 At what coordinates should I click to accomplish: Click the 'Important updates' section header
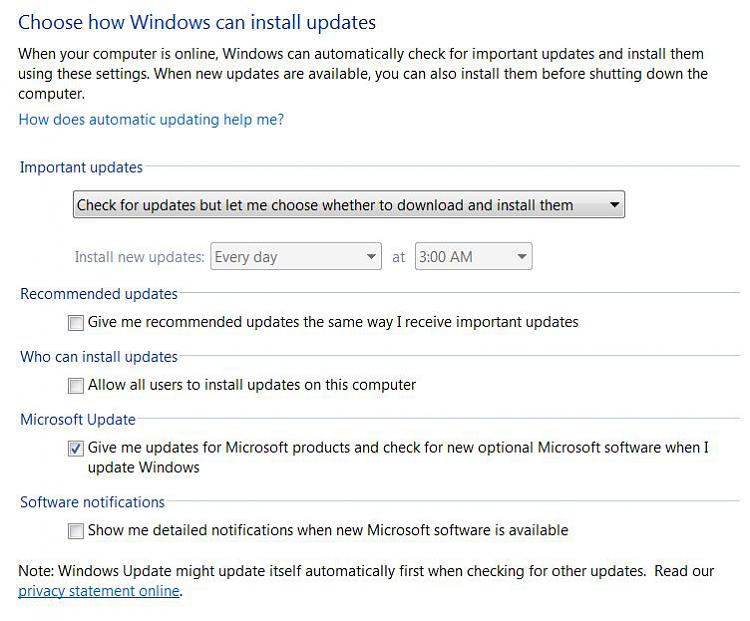(x=81, y=167)
